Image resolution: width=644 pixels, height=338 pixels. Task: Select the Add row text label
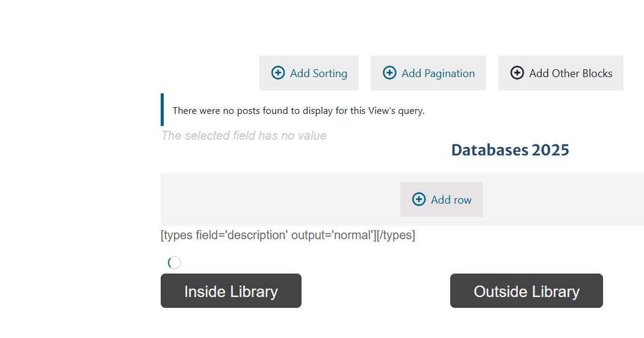coord(451,200)
